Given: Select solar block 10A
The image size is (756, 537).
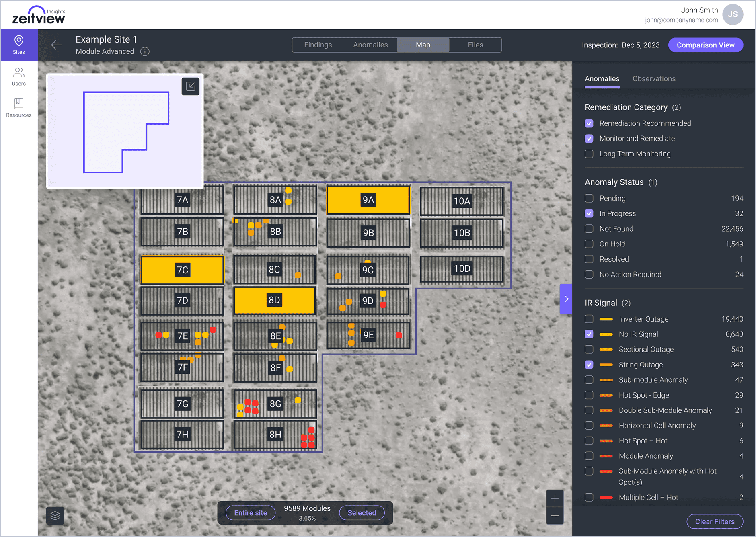Looking at the screenshot, I should (462, 201).
